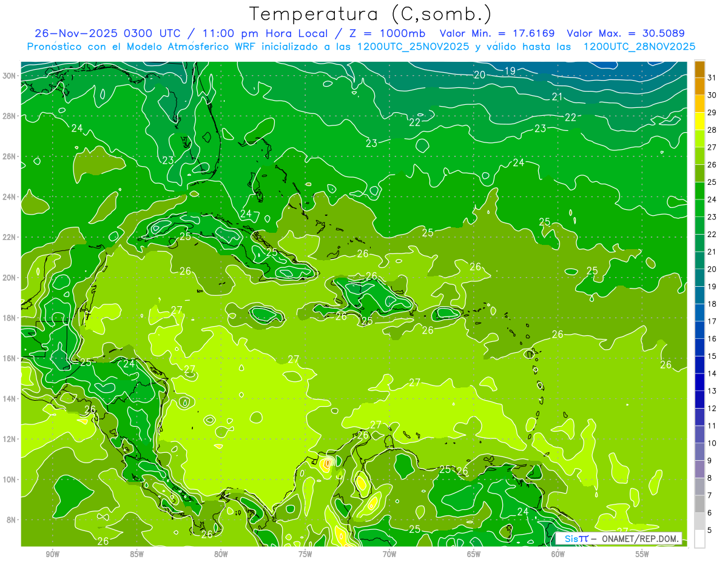Pick the purple swatch between 9 and 10
728x562 pixels.
699,452
